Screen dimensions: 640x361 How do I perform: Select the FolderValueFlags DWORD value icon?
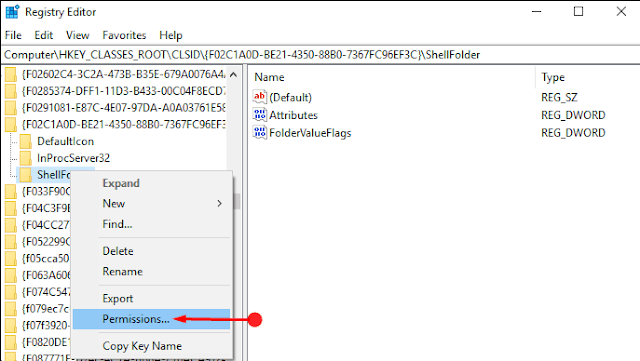tap(260, 132)
